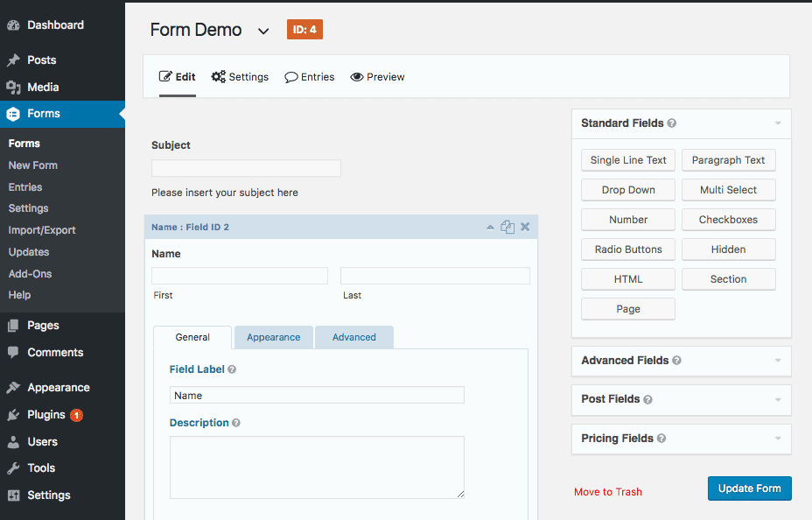This screenshot has width=812, height=520.
Task: Delete the Name field with X icon
Action: [525, 227]
